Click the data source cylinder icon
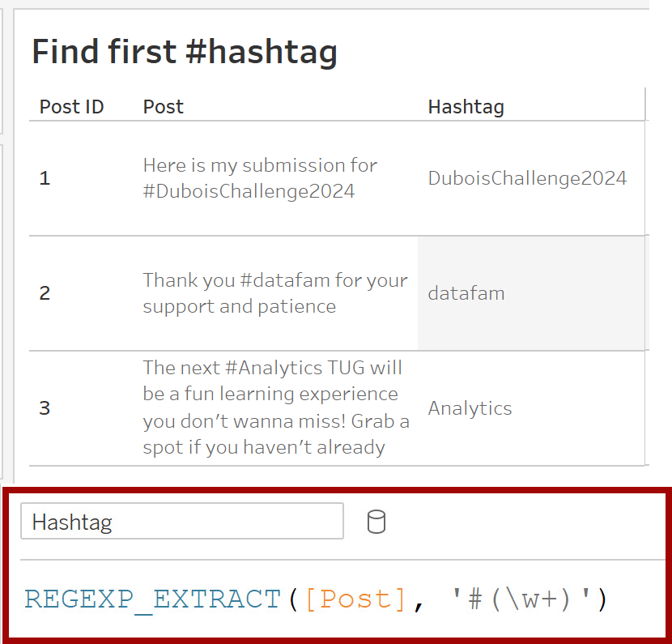This screenshot has height=644, width=672. coord(376,522)
